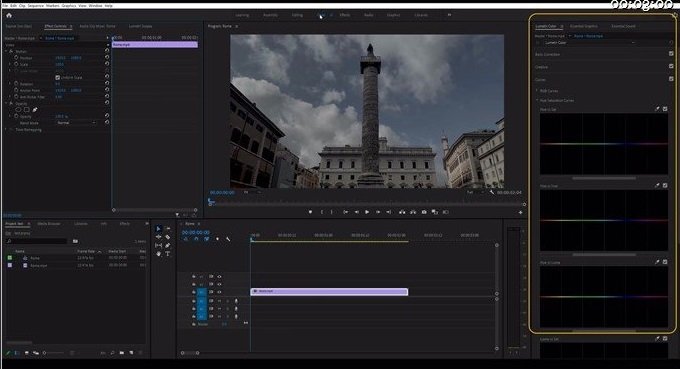Select the Slip tool
Screen dimensions: 680x369
point(158,245)
